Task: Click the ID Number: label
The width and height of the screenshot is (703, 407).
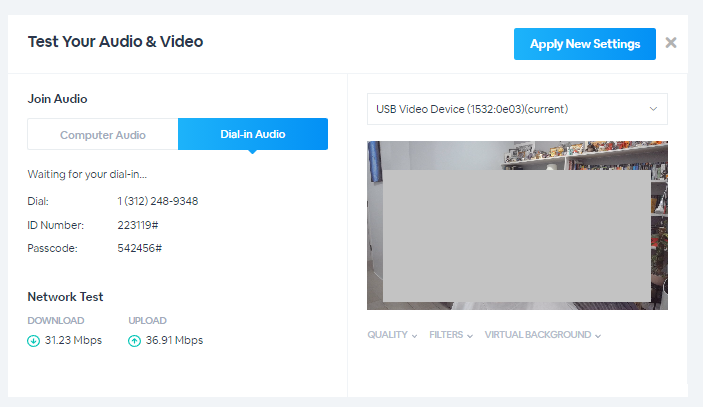Action: point(56,225)
